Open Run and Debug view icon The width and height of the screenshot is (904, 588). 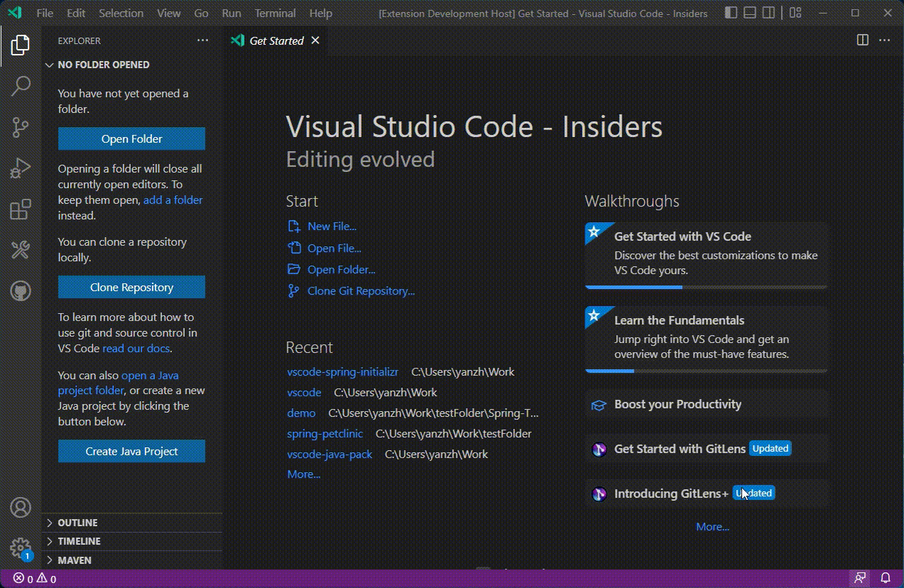21,168
